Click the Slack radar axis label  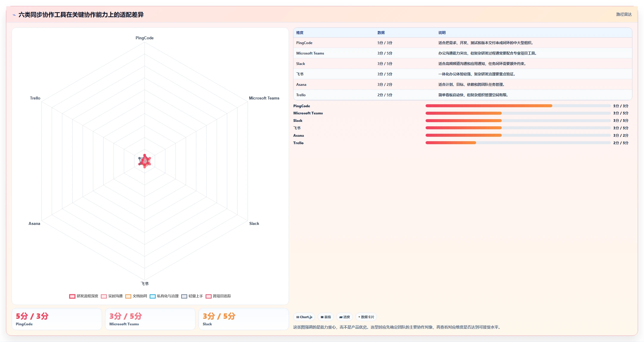pos(254,223)
